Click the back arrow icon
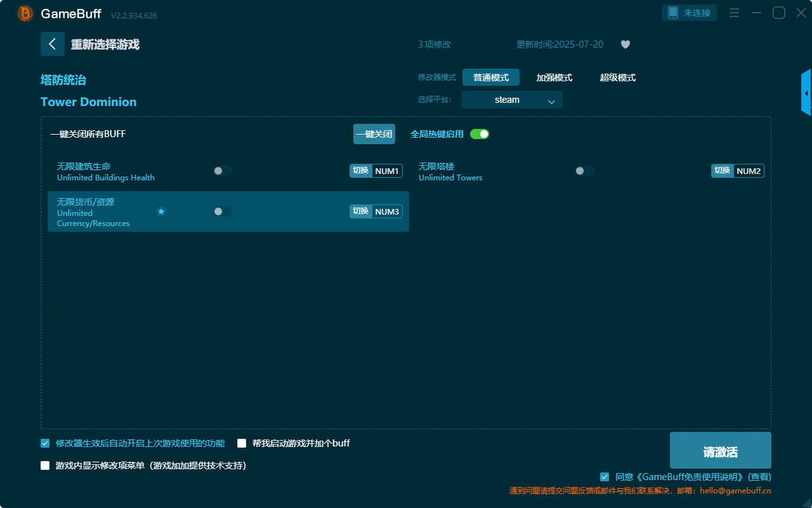This screenshot has width=812, height=508. [53, 44]
